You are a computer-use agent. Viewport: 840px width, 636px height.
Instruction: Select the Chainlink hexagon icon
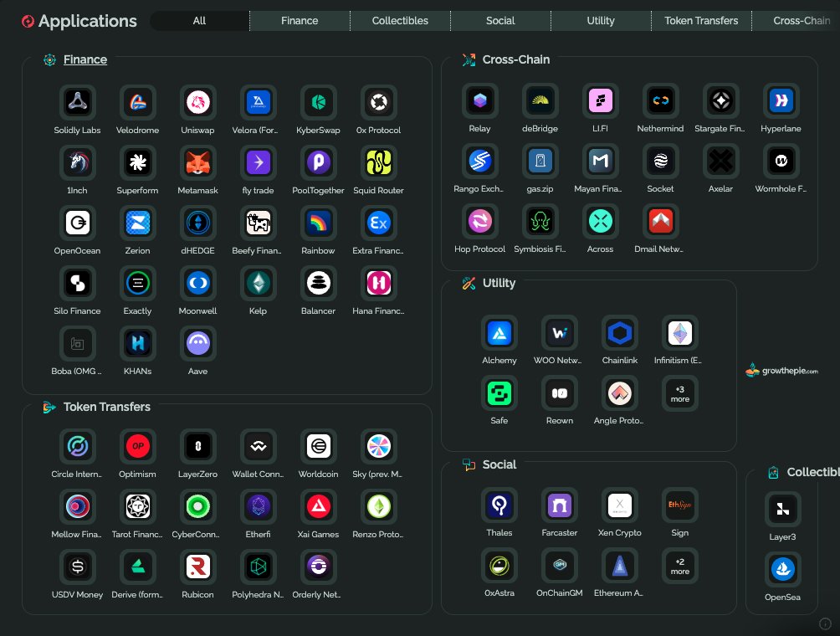pyautogui.click(x=620, y=333)
